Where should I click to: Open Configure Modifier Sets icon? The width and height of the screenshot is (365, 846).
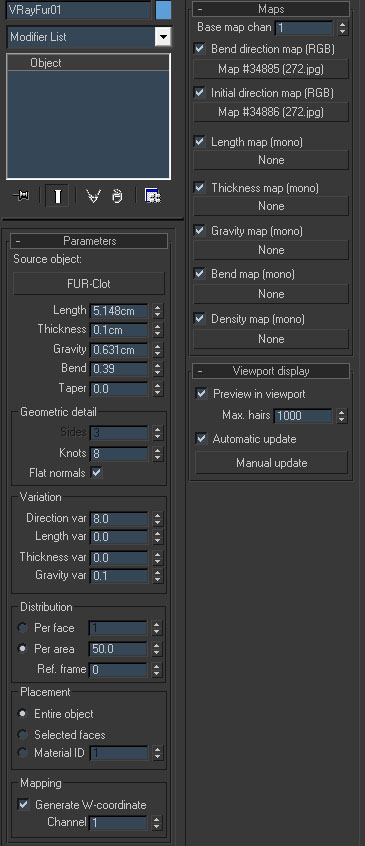point(153,196)
